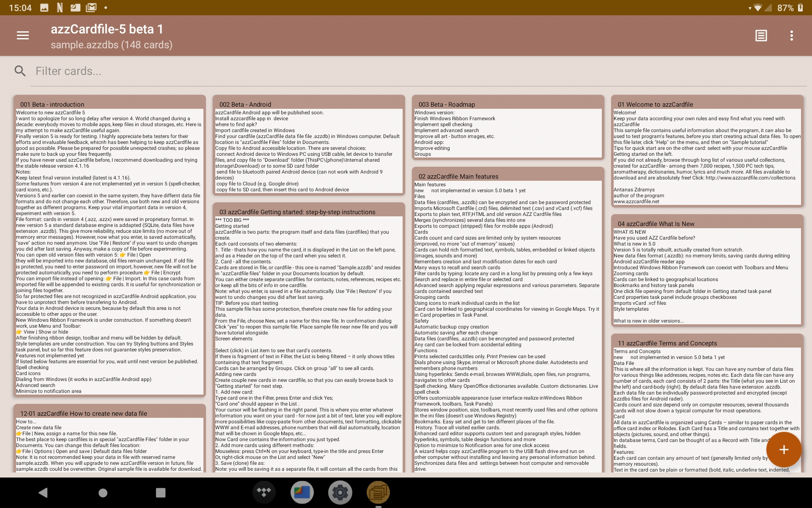812x508 pixels.
Task: Click 'Windows version:' line in Roadmap card
Action: [x=434, y=113]
